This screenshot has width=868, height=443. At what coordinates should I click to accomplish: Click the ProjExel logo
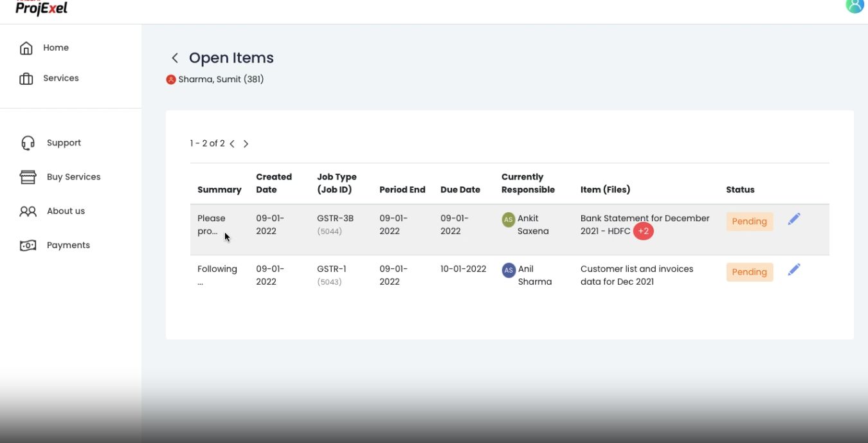(x=42, y=8)
